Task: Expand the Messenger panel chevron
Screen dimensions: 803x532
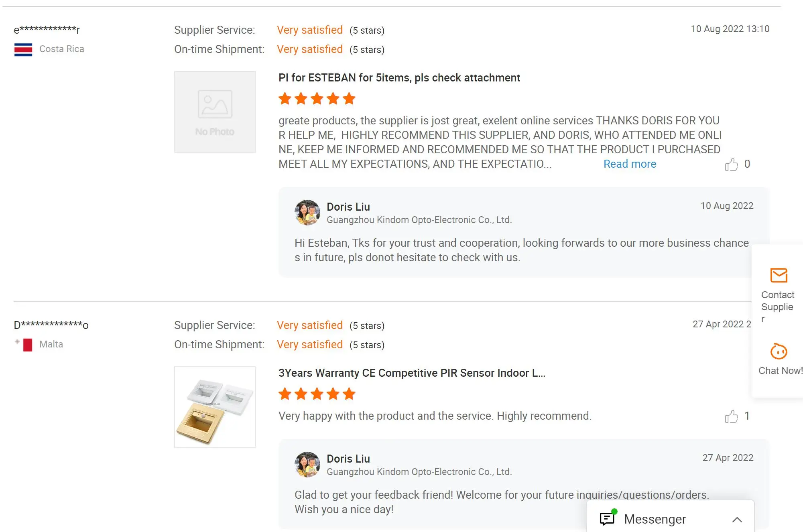Action: click(x=737, y=520)
